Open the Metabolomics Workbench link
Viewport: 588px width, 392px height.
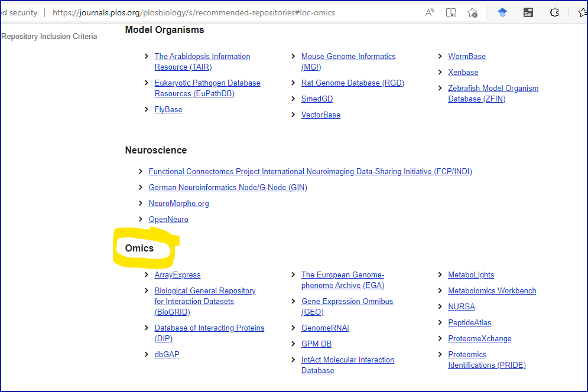click(492, 291)
